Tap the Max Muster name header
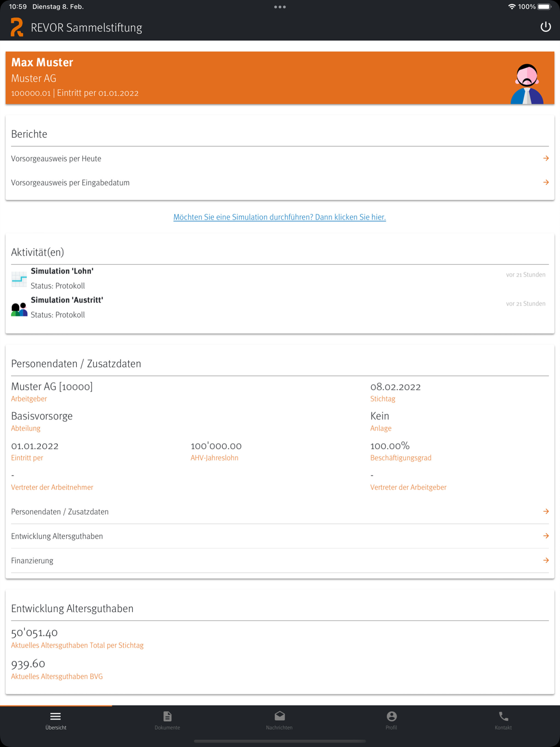Viewport: 560px width, 747px height. click(42, 62)
